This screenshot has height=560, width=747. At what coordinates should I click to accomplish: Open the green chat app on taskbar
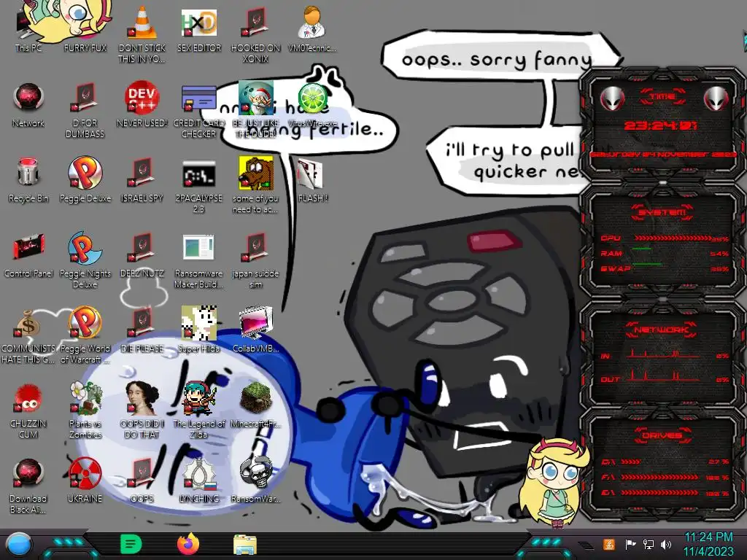(131, 544)
